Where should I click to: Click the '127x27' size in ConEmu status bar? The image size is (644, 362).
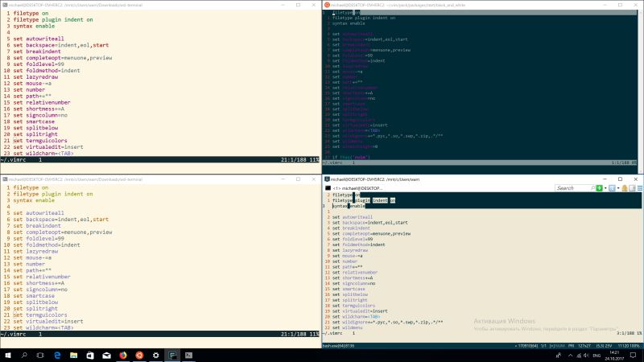pyautogui.click(x=584, y=346)
